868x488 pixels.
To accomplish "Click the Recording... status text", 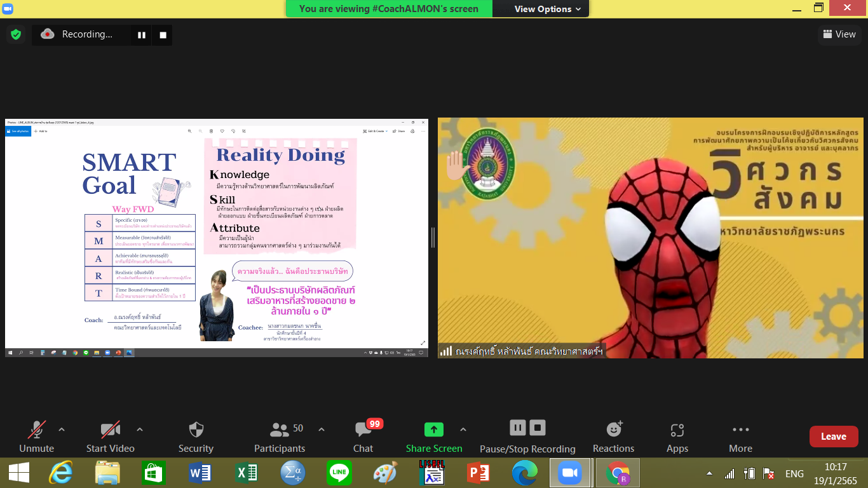I will pos(87,34).
